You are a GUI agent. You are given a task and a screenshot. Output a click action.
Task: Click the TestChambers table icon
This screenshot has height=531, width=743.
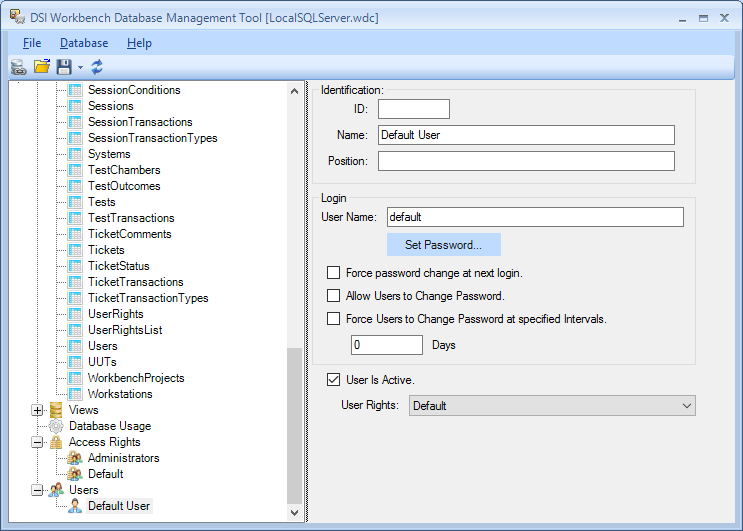75,170
